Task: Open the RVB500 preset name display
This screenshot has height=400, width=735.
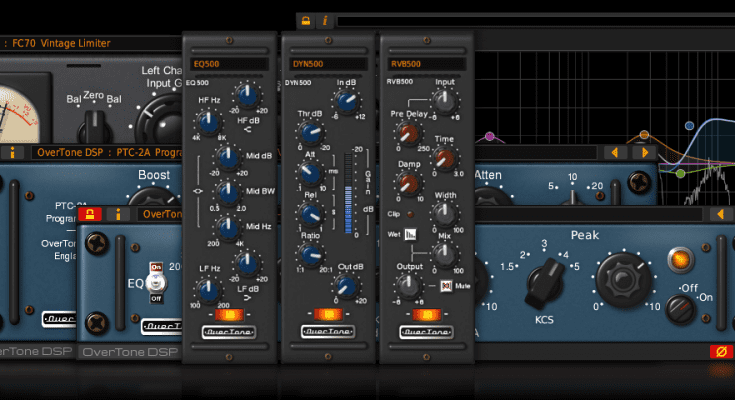Action: click(x=424, y=64)
